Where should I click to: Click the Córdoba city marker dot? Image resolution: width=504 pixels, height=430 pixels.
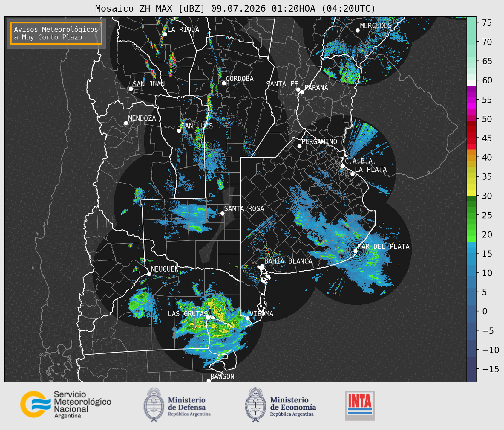(224, 83)
